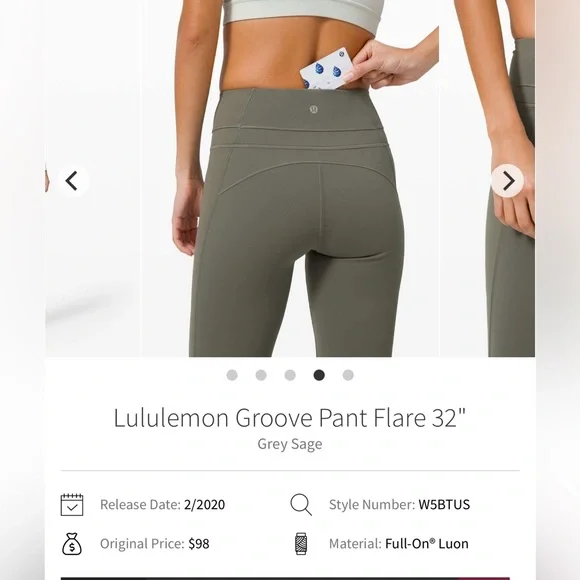
Task: Click style number W5BTUS
Action: pos(444,505)
